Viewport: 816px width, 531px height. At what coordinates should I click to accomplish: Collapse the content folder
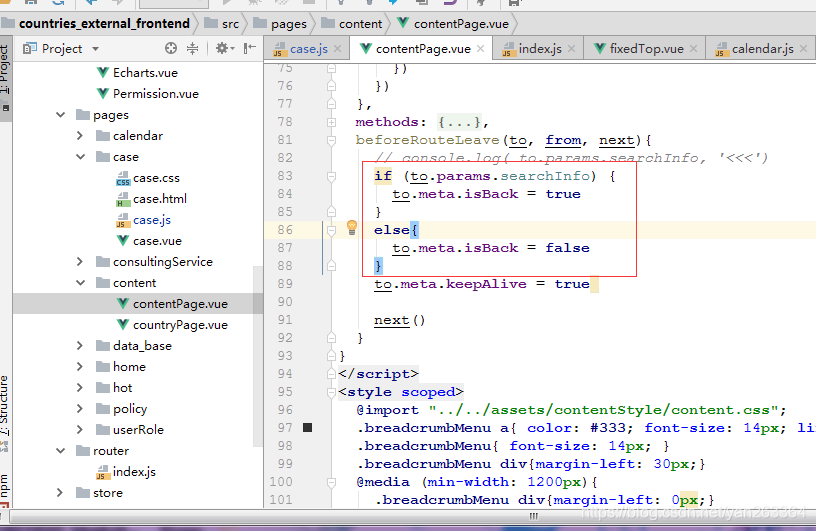81,283
